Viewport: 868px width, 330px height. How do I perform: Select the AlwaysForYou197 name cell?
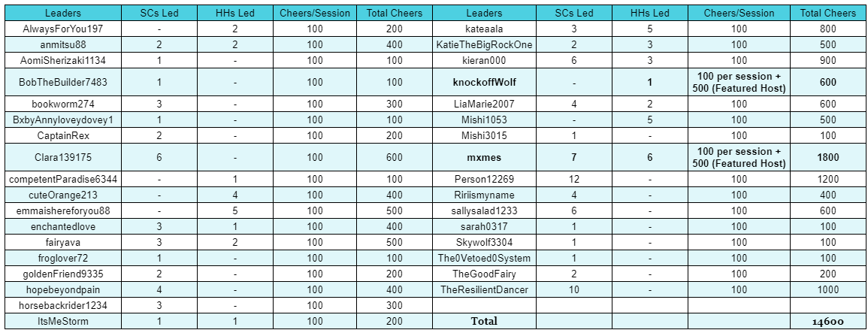tap(63, 29)
